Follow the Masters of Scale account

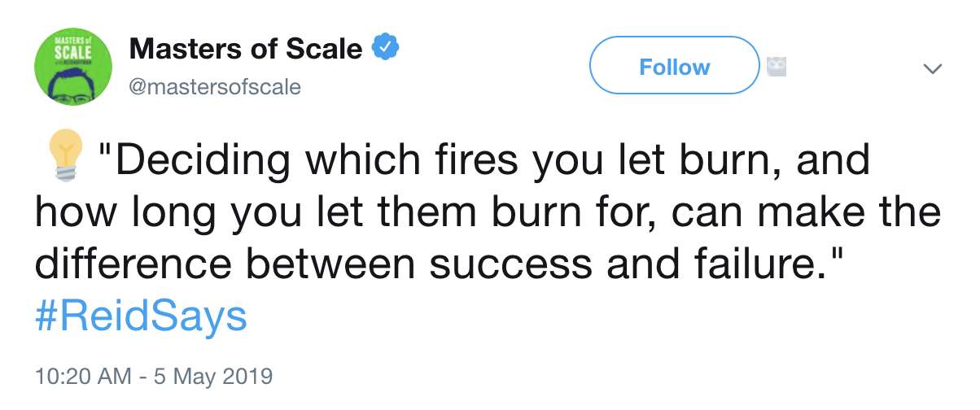coord(674,66)
